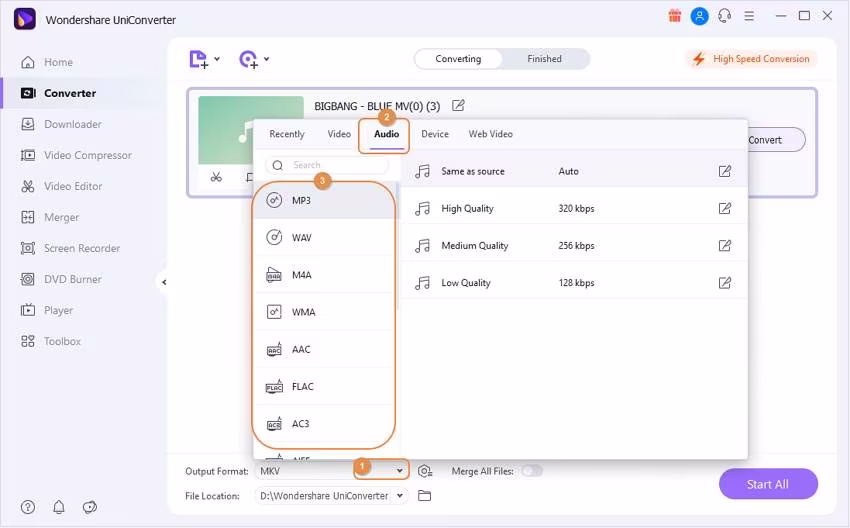Click the format list scrollbar
Image resolution: width=850 pixels, height=528 pixels.
click(398, 247)
